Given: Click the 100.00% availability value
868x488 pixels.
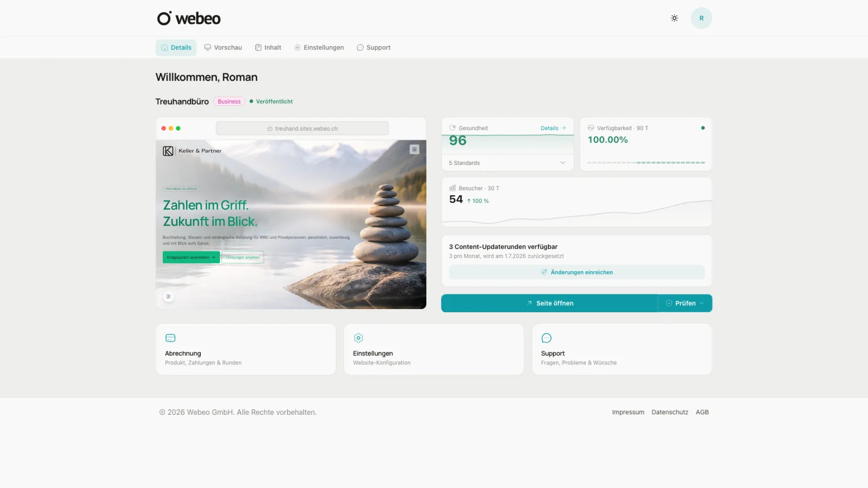Looking at the screenshot, I should tap(608, 140).
